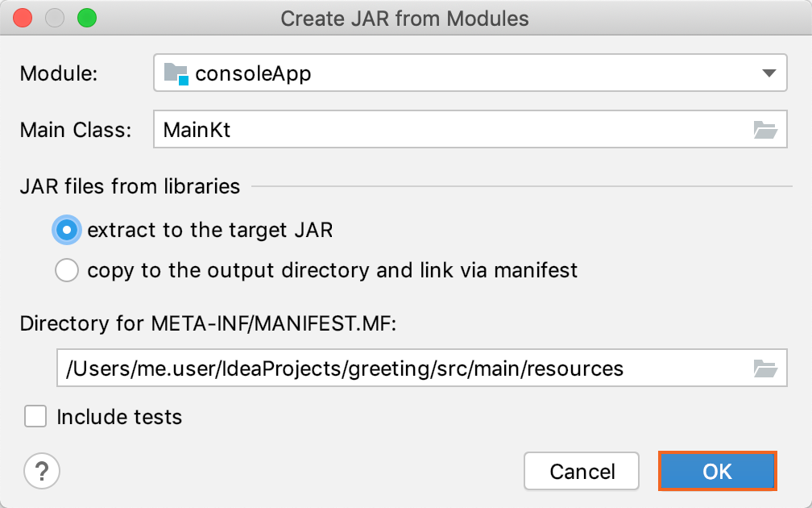
Task: Click the Create JAR from Modules title bar
Action: [406, 18]
